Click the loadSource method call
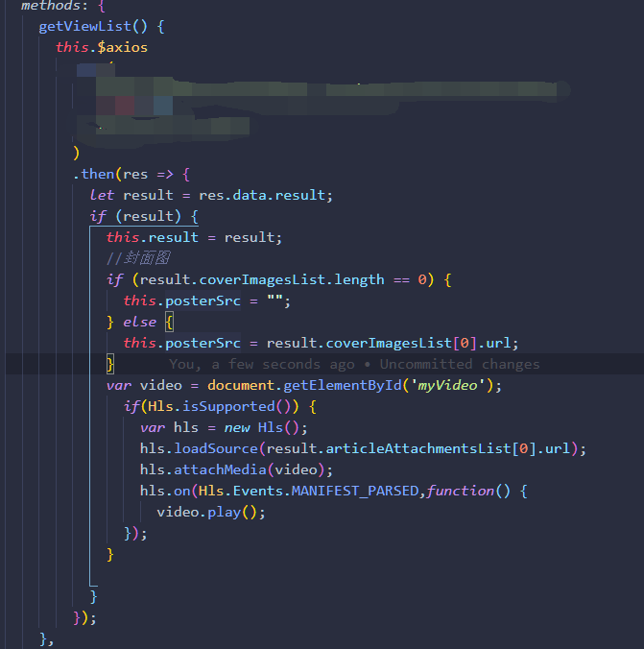 click(216, 448)
